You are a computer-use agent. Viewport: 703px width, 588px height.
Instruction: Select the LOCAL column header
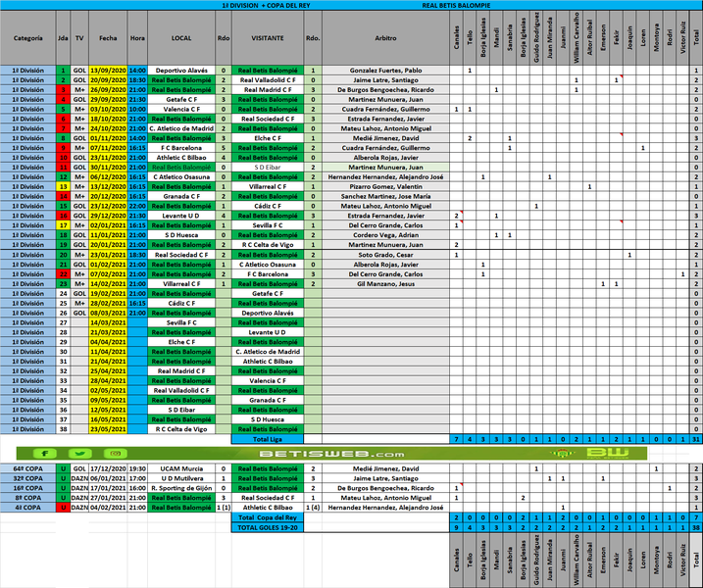[x=181, y=38]
